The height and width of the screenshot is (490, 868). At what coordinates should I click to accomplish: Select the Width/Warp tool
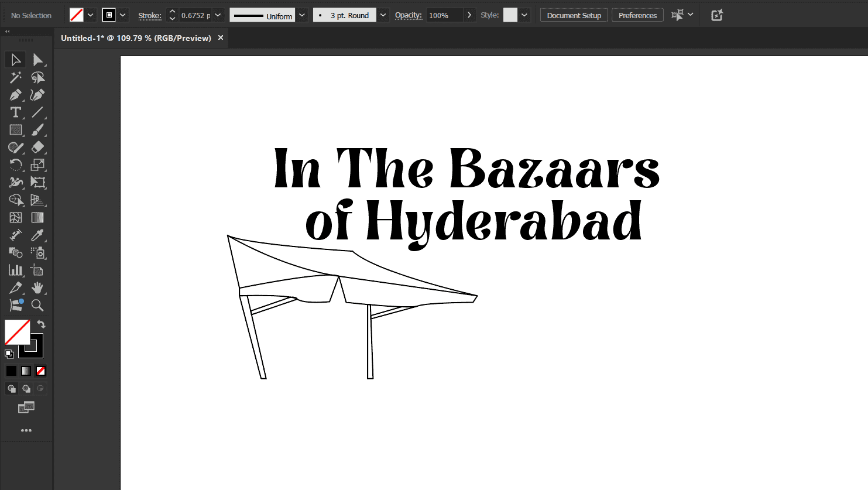point(16,183)
